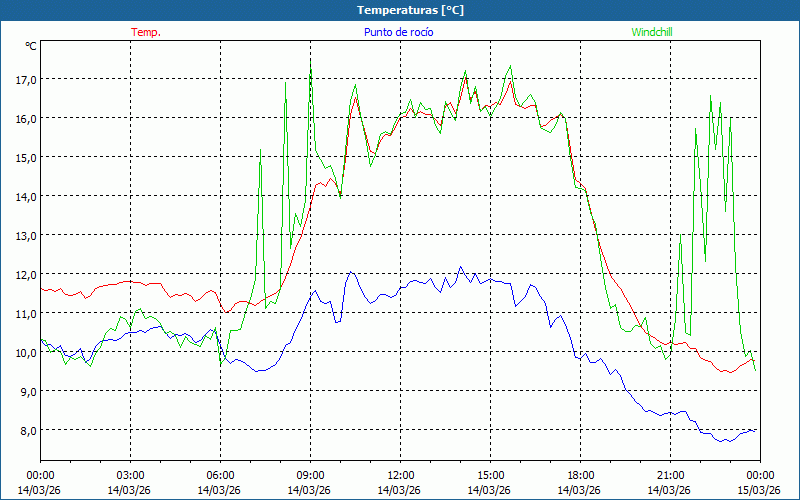Click the Temperaturas [°C] chart title
Viewport: 800px width, 500px height.
pos(410,10)
